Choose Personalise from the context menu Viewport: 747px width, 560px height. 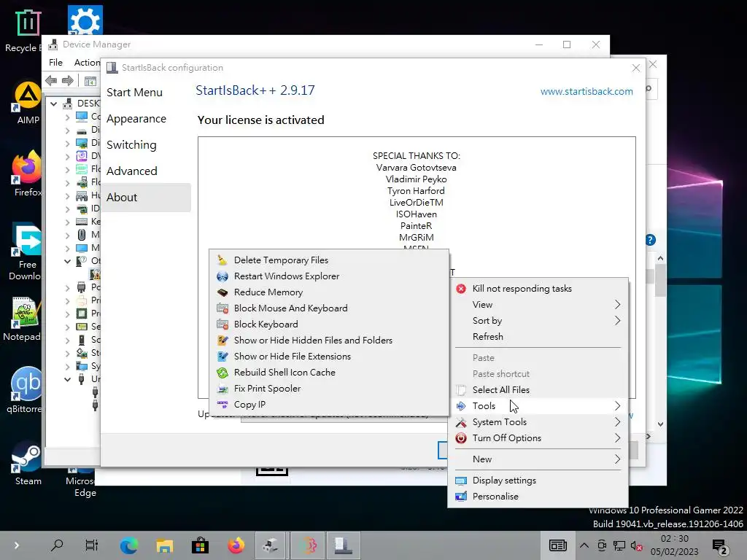tap(538, 496)
